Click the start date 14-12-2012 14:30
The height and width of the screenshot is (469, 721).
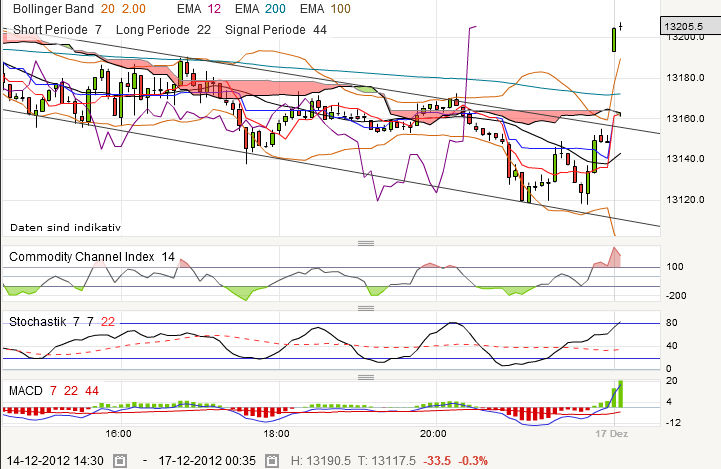(x=55, y=460)
